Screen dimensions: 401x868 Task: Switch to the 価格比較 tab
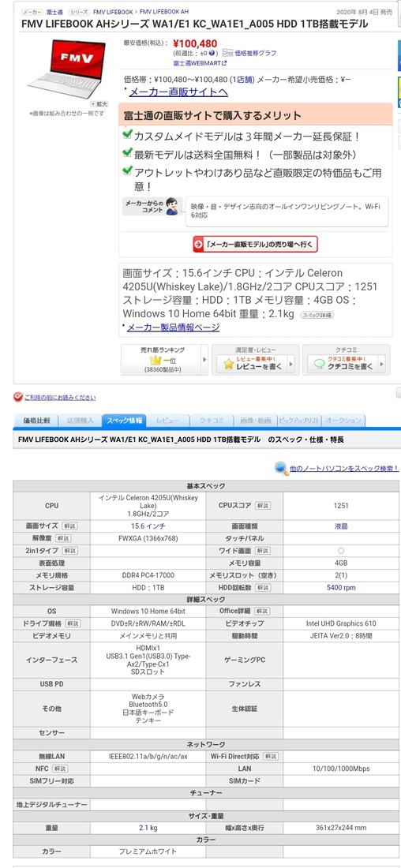coord(36,421)
